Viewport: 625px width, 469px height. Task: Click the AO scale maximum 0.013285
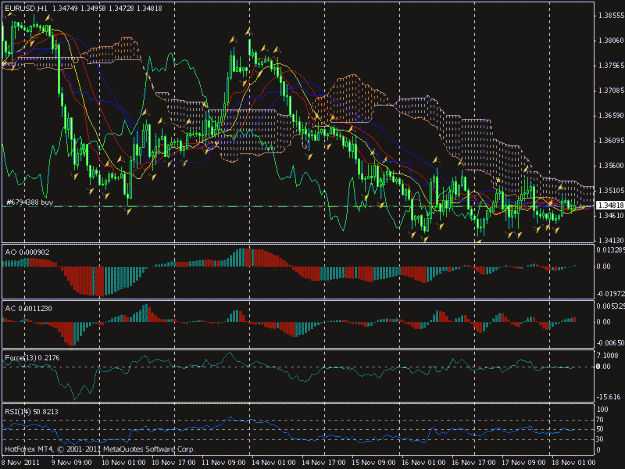[611, 250]
